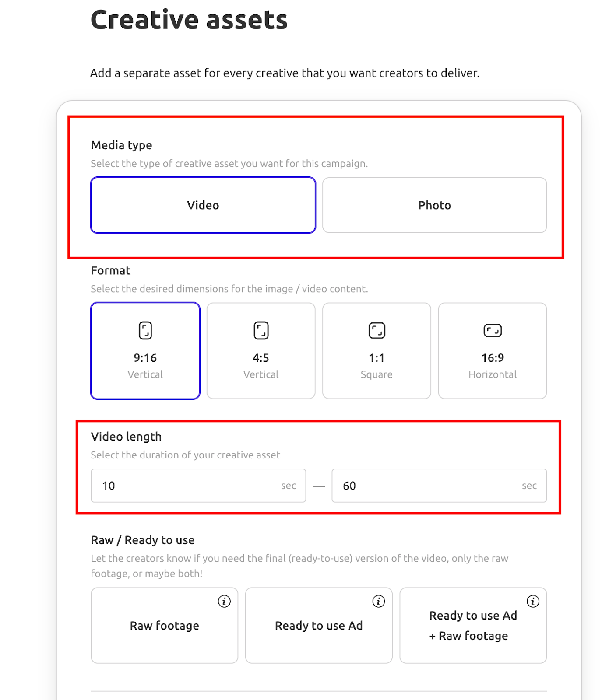
Task: Click the 16:9 horizontal format icon
Action: [x=493, y=330]
